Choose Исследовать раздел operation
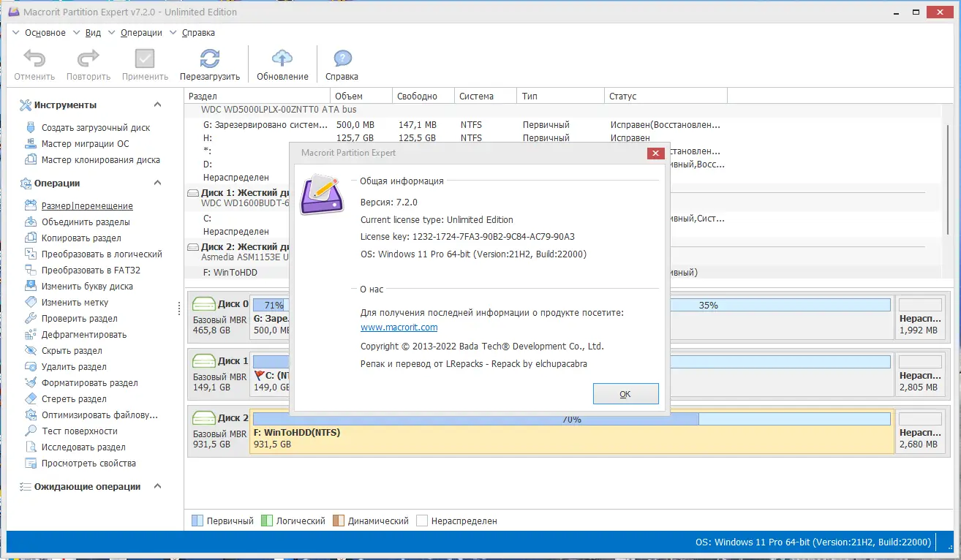The width and height of the screenshot is (961, 560). tap(83, 447)
